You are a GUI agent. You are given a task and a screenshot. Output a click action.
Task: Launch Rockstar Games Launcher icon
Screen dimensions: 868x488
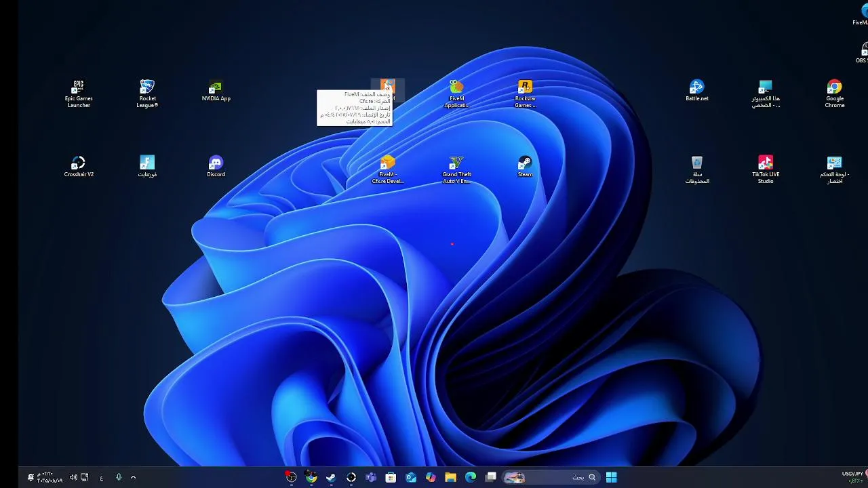point(525,94)
